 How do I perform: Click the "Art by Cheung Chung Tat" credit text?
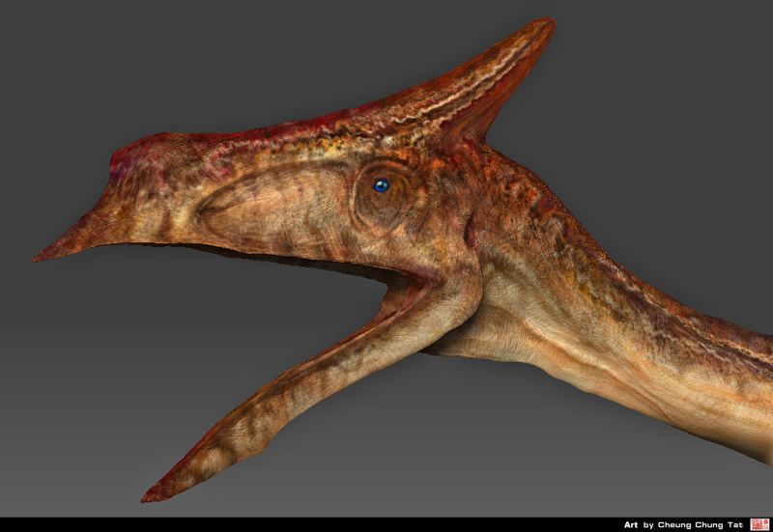683,525
